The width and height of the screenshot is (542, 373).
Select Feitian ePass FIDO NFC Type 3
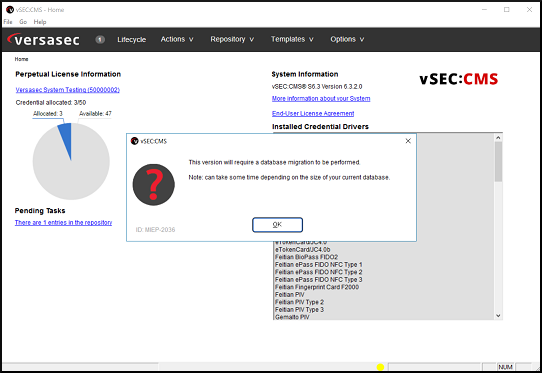pos(318,280)
